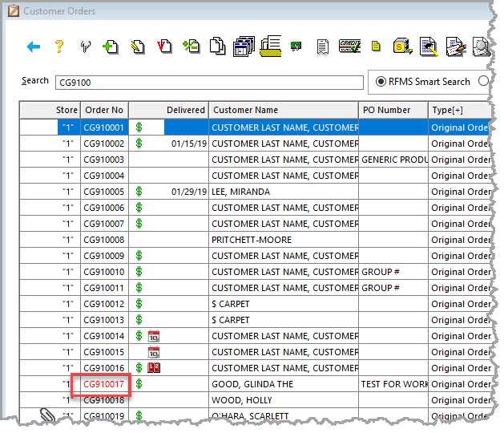Select order number CG910005
The image size is (504, 433).
pyautogui.click(x=104, y=192)
